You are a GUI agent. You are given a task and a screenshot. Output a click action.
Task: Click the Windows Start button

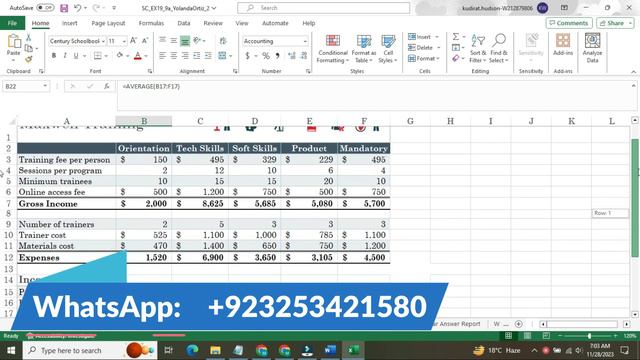[x=11, y=350]
